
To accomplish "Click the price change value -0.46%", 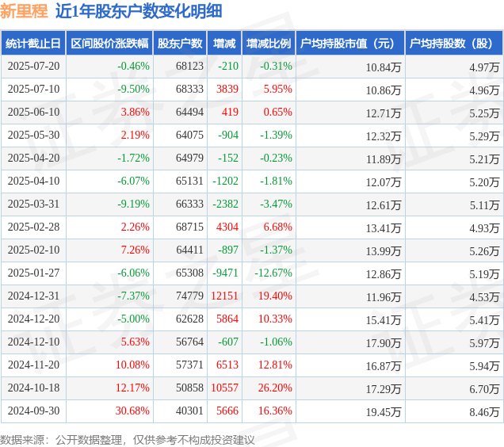I will pyautogui.click(x=133, y=66).
